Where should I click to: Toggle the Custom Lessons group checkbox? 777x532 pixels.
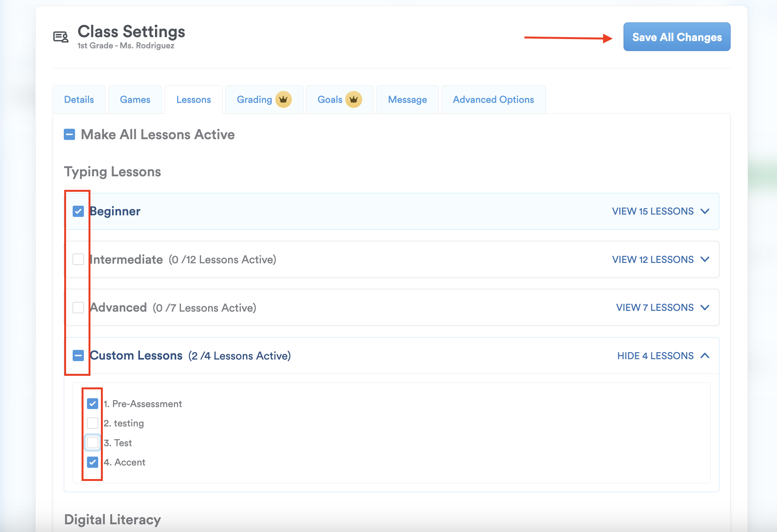tap(78, 356)
